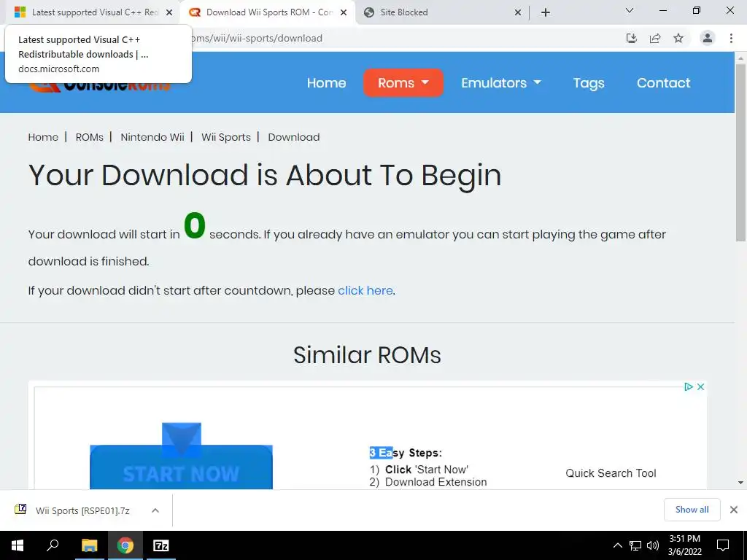
Task: Click the Your Download is About To Begin heading
Action: pos(265,175)
